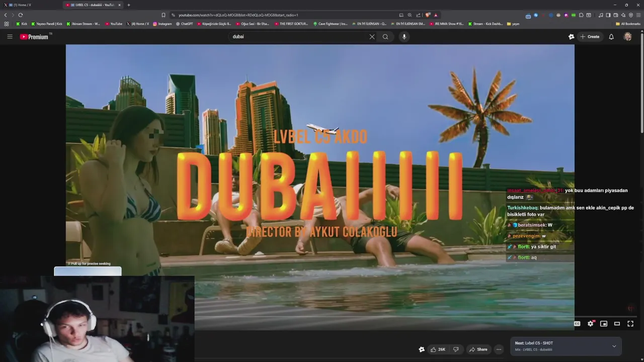
Task: Go forward in browser history
Action: pos(13,15)
